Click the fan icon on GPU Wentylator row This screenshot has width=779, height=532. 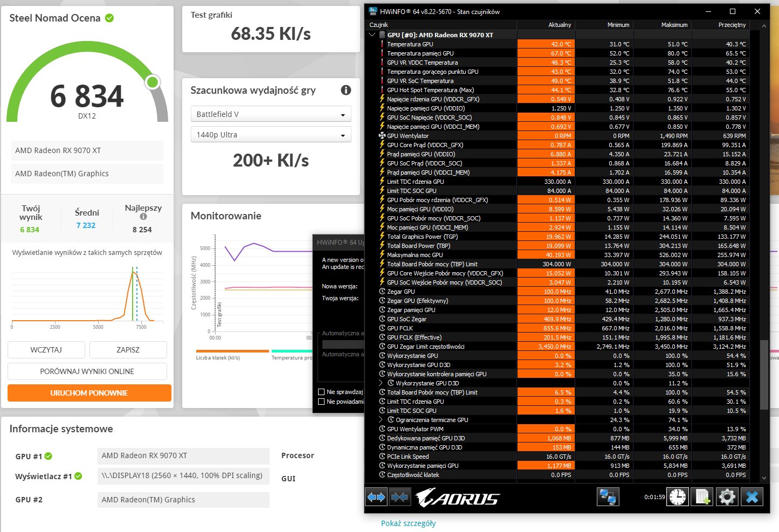tap(382, 136)
